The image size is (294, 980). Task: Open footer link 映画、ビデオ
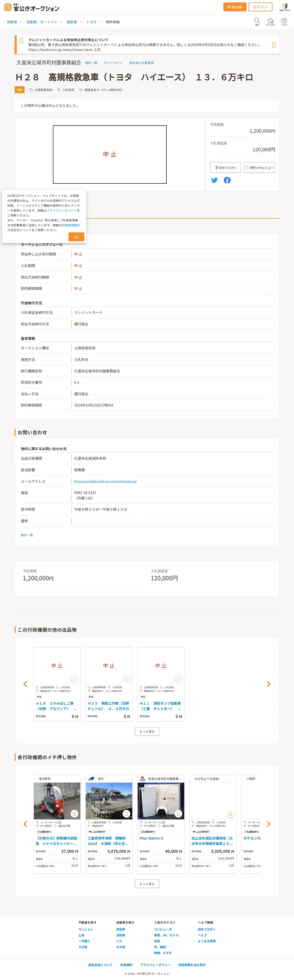pyautogui.click(x=163, y=953)
